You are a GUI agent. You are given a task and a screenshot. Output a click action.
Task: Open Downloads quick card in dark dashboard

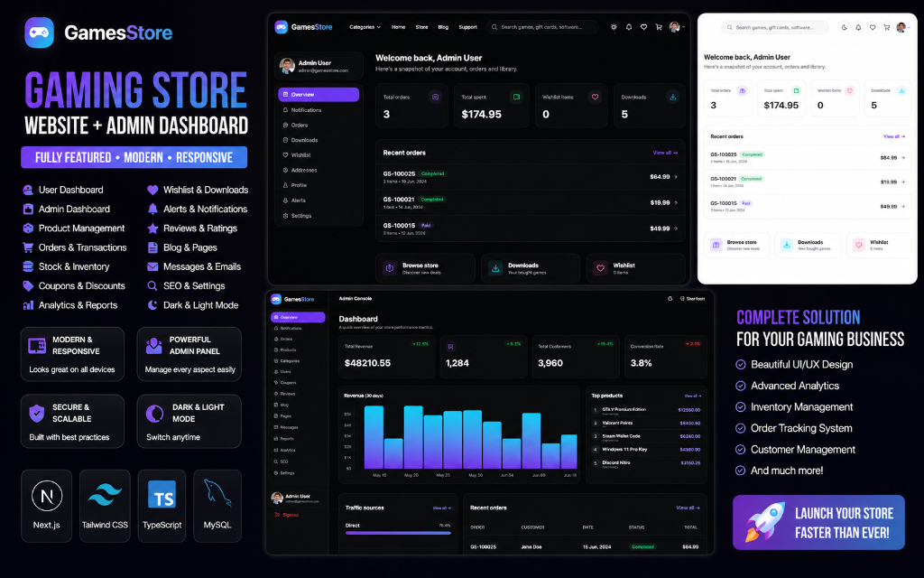[531, 268]
